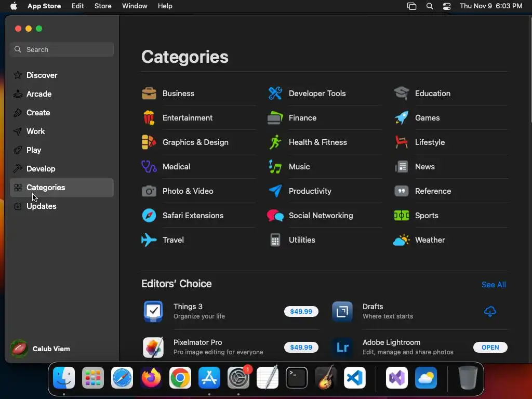
Task: Click the window's vertical scrollbar
Action: [x=530, y=71]
